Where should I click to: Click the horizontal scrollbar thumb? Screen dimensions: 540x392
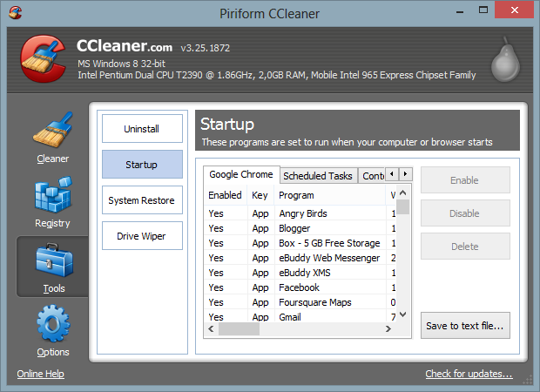pyautogui.click(x=239, y=329)
